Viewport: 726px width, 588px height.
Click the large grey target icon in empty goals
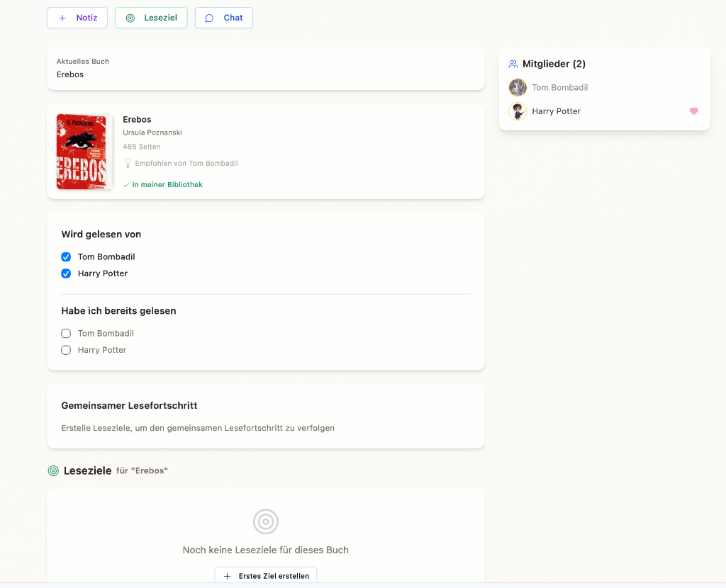click(x=266, y=522)
